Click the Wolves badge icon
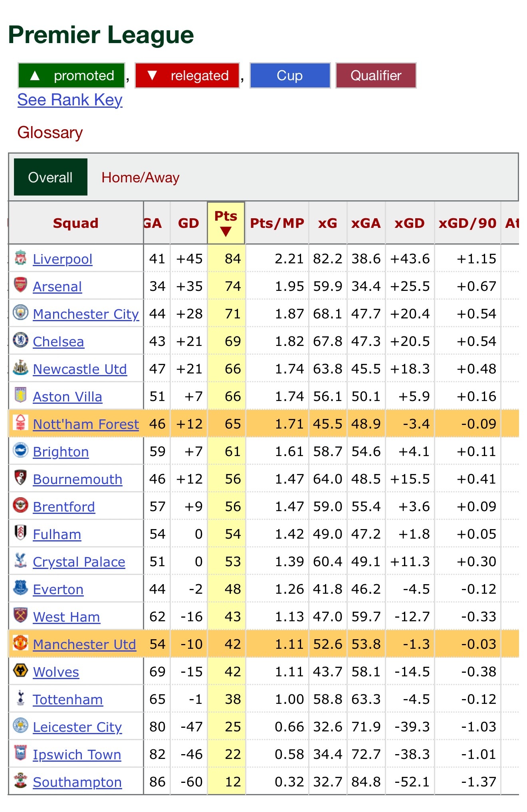The width and height of the screenshot is (527, 812). click(20, 670)
